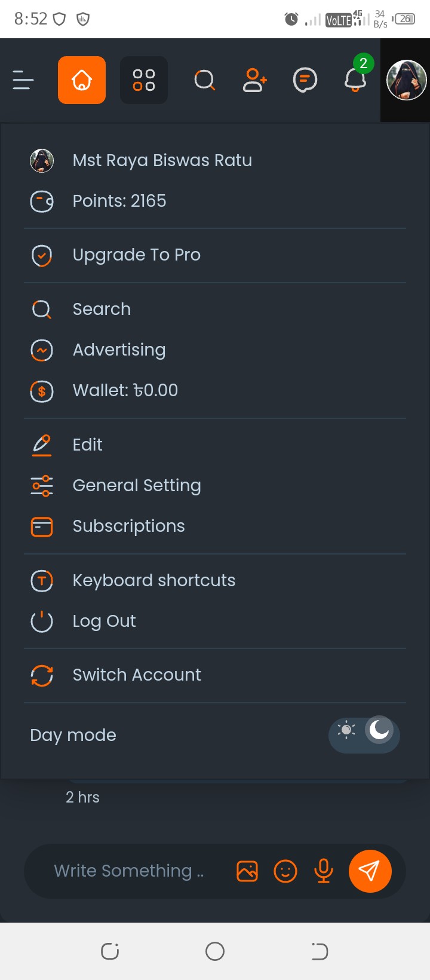The width and height of the screenshot is (430, 980).
Task: Record voice with the microphone icon
Action: pos(324,871)
